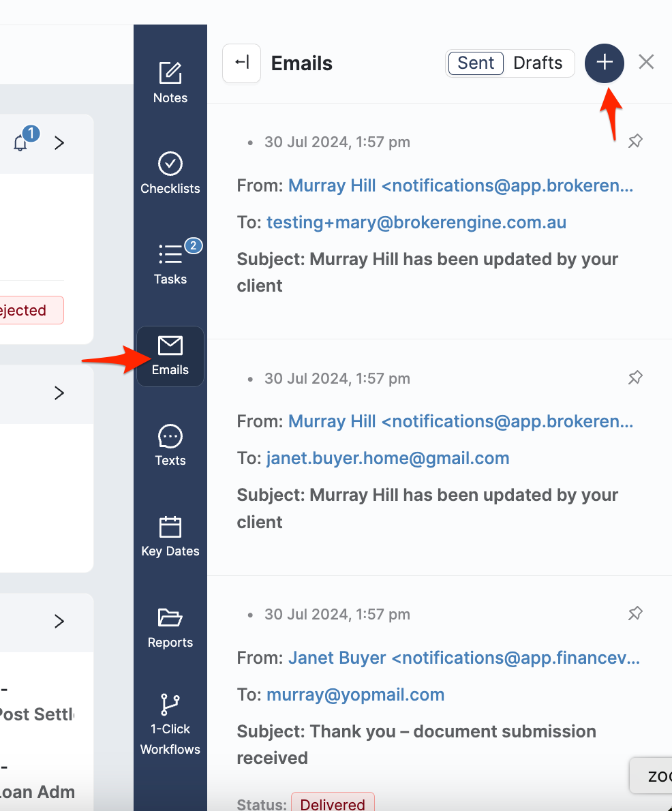Viewport: 672px width, 811px height.
Task: Open the Checklists panel
Action: pyautogui.click(x=170, y=173)
